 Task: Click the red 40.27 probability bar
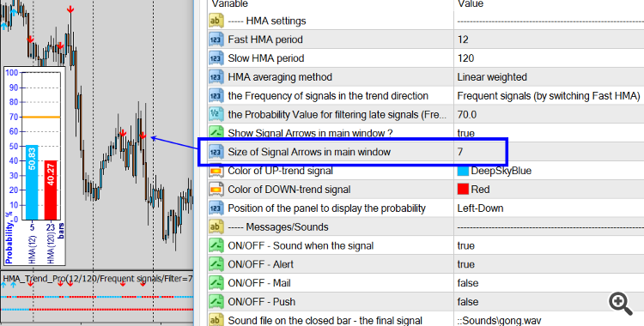[51, 190]
